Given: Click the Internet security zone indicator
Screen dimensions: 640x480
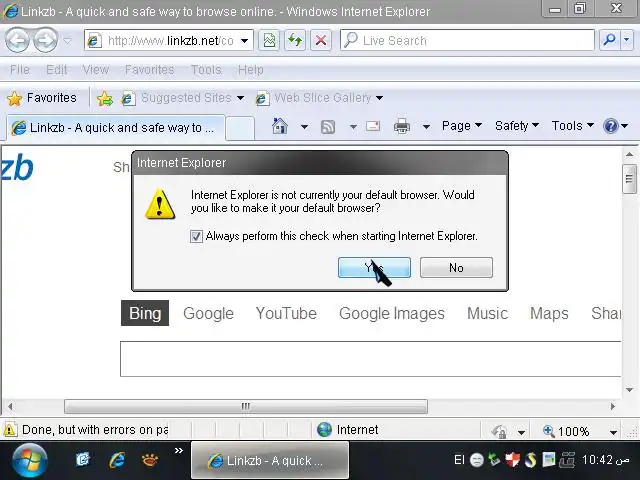Looking at the screenshot, I should click(348, 429).
